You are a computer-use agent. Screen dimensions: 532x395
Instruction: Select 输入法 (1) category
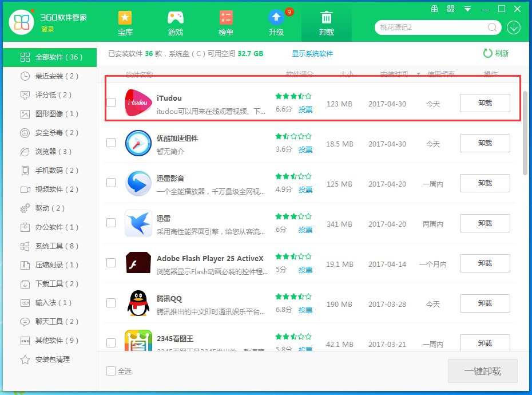coord(50,303)
